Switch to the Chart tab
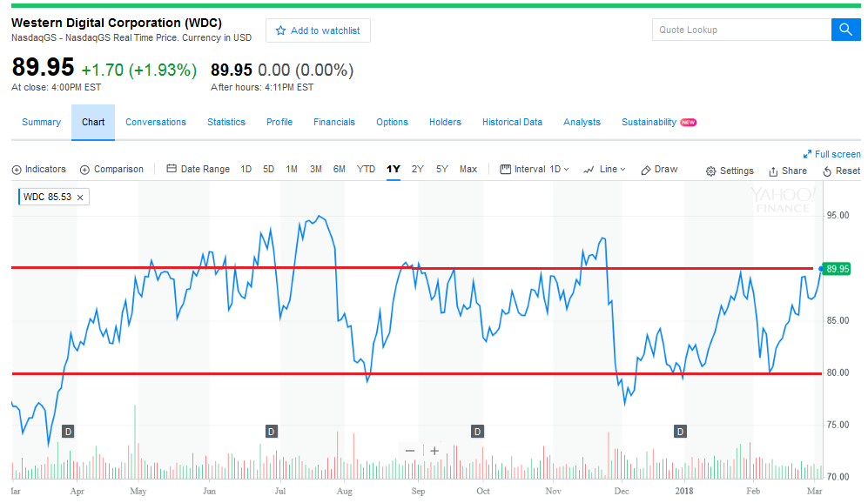Image resolution: width=868 pixels, height=503 pixels. coord(93,123)
